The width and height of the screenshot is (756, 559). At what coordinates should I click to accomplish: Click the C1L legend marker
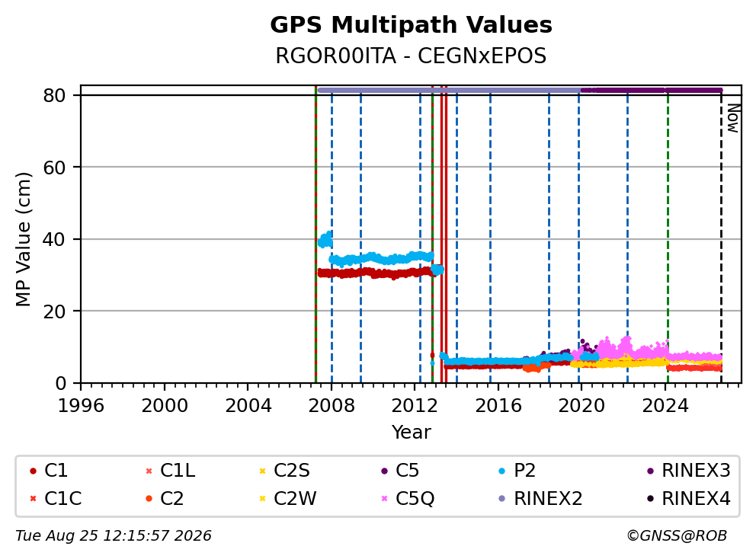pos(149,471)
